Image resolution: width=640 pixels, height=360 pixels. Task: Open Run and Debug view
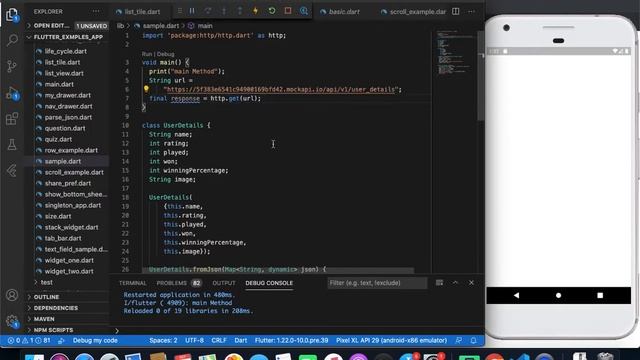click(x=12, y=93)
